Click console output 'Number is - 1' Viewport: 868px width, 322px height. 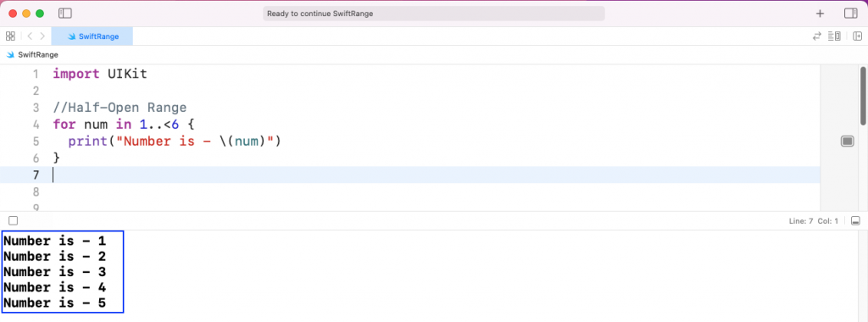click(54, 241)
